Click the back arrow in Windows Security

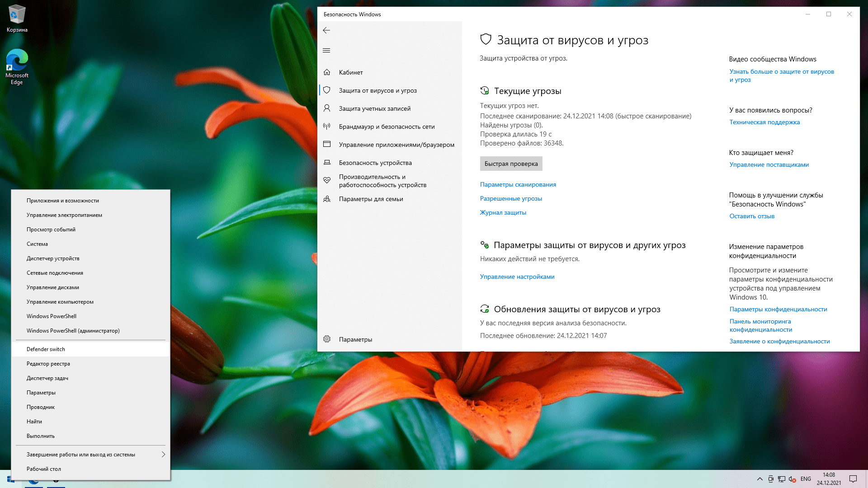(x=326, y=30)
